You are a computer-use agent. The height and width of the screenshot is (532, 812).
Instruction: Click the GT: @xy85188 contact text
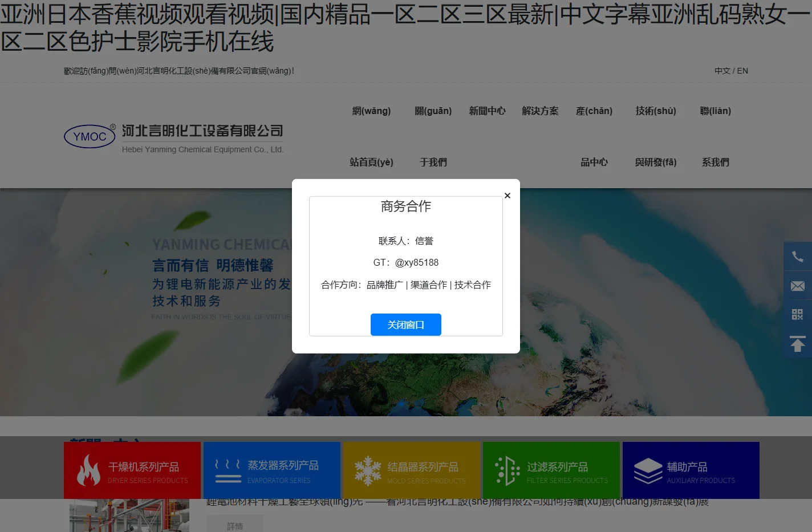tap(406, 262)
